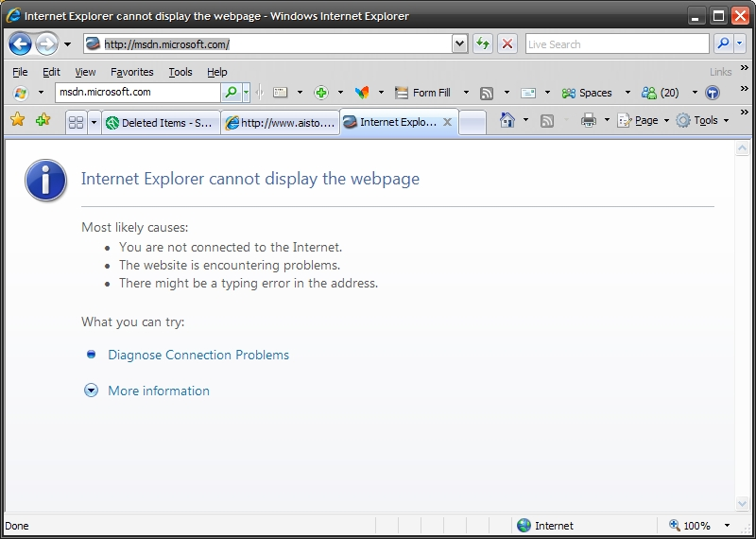Open the zoom level dropdown arrow
756x539 pixels.
727,526
